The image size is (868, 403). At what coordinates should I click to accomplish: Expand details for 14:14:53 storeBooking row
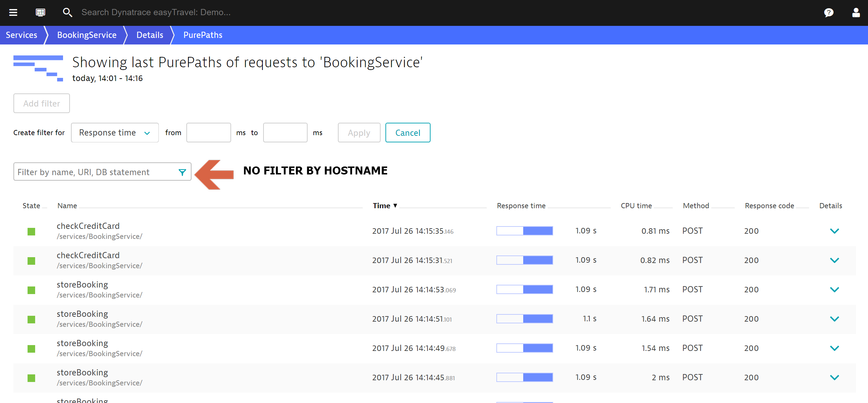pos(834,290)
